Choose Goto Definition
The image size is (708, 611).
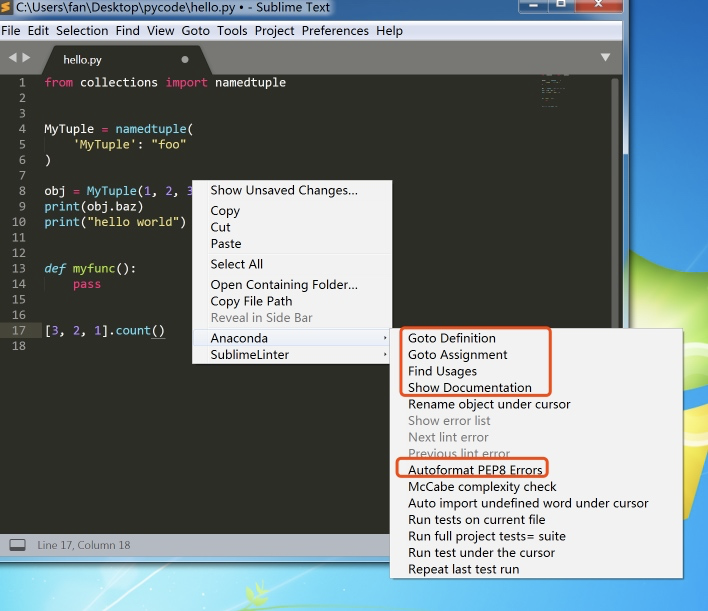pos(536,338)
